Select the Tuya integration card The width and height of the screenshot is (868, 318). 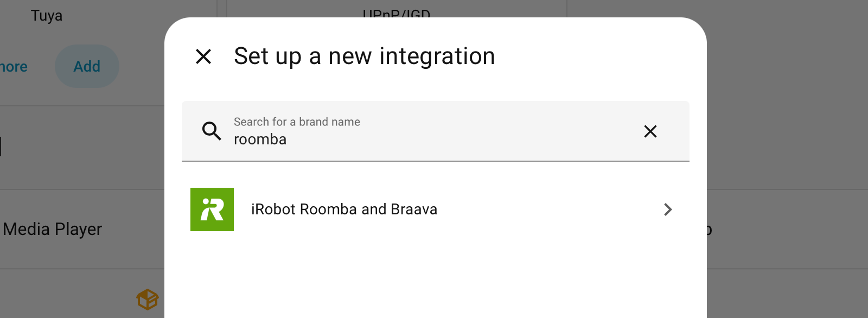tap(48, 15)
